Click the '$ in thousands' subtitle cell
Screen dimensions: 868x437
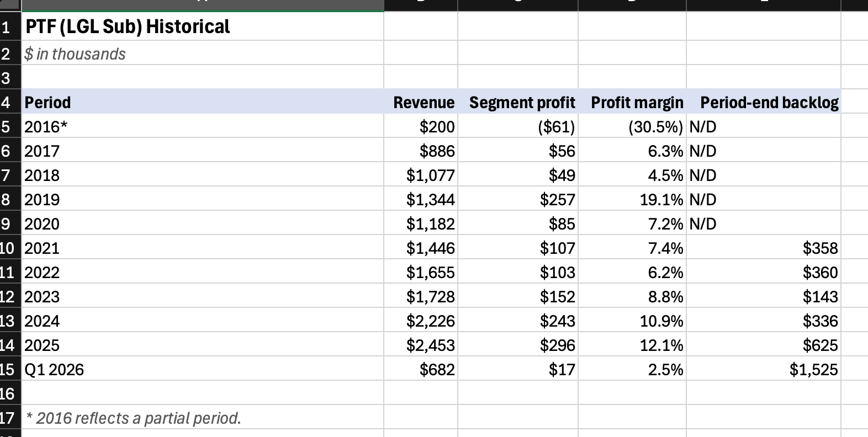[203, 54]
